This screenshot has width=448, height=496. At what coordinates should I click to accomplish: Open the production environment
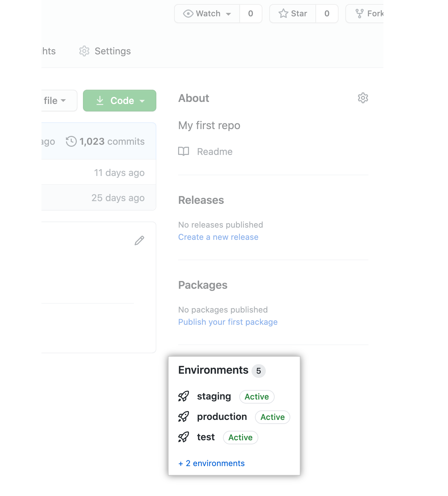[222, 417]
